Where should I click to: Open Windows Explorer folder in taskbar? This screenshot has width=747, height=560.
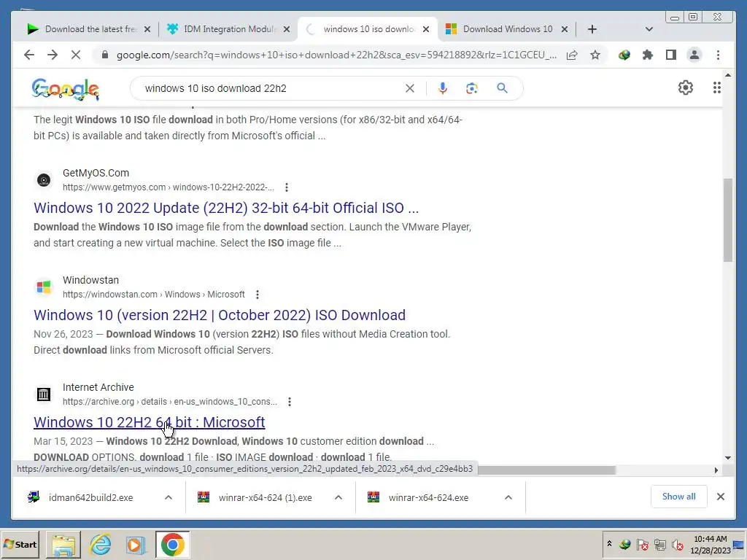pyautogui.click(x=63, y=544)
